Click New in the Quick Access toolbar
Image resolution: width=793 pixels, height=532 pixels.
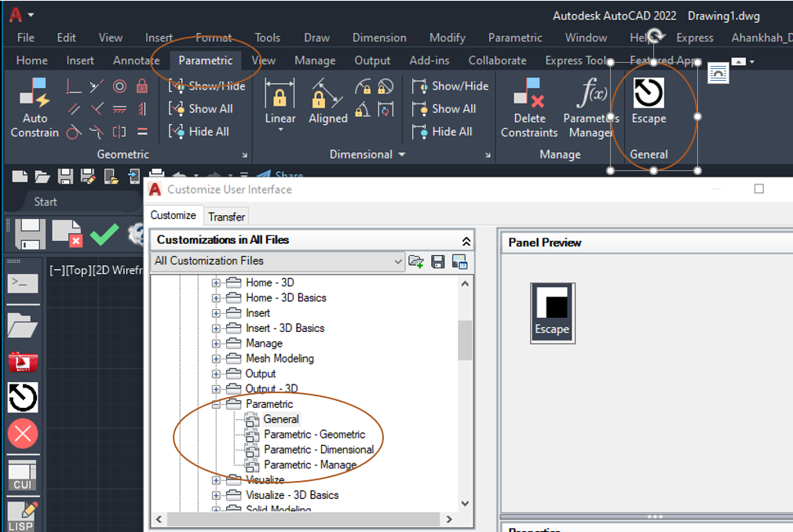click(x=20, y=177)
